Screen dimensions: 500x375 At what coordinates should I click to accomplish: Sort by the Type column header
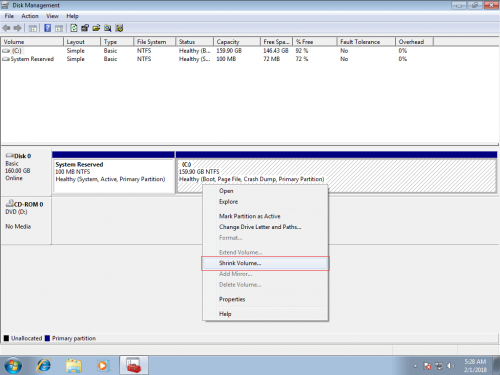tap(117, 42)
